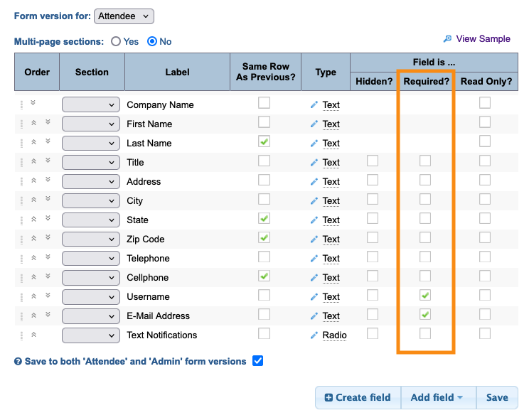Open the Text type link for Zip Code

[331, 239]
